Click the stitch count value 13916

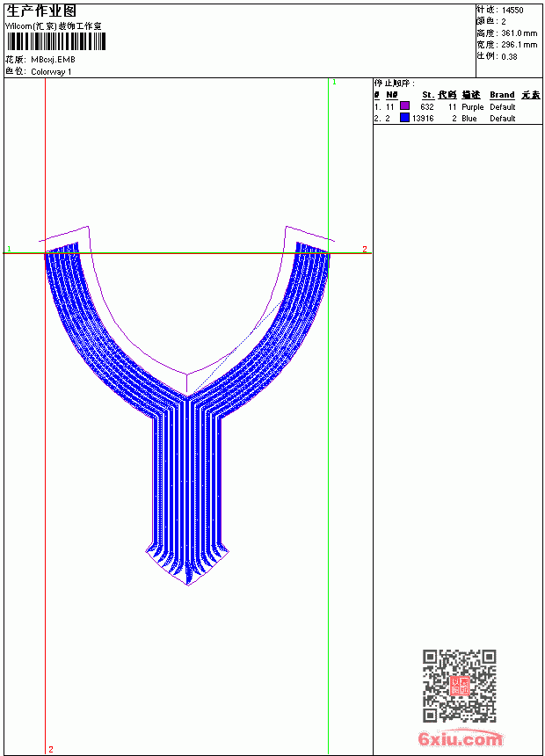[423, 118]
